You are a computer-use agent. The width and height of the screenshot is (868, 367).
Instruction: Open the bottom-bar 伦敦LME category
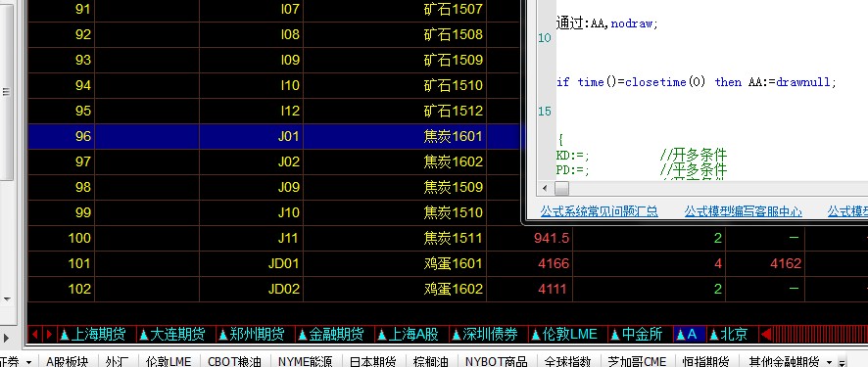point(168,361)
